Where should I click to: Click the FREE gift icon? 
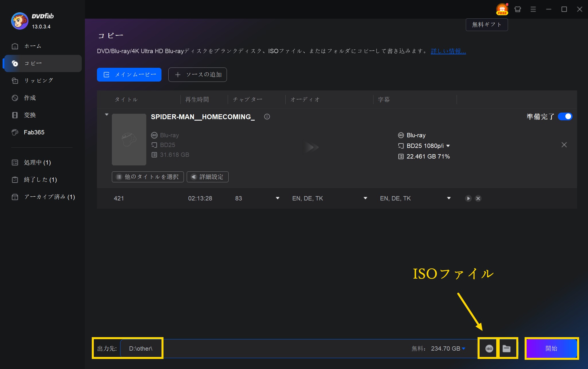point(502,9)
